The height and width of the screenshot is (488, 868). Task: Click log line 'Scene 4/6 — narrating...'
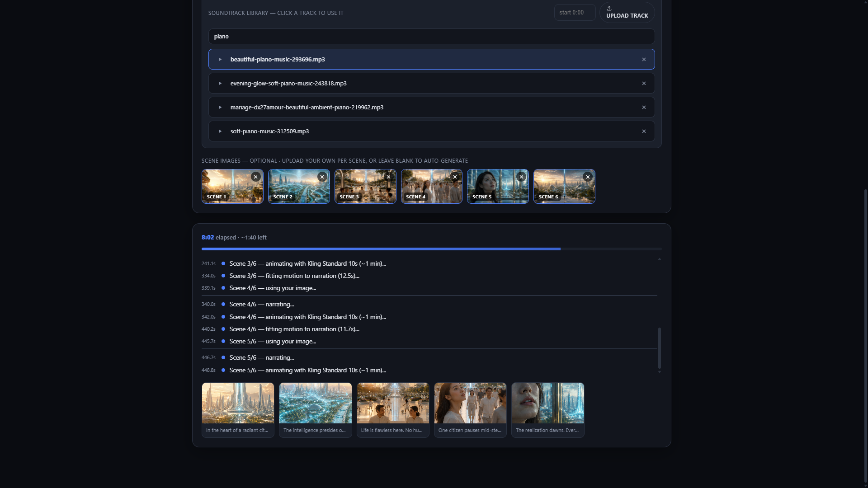262,304
